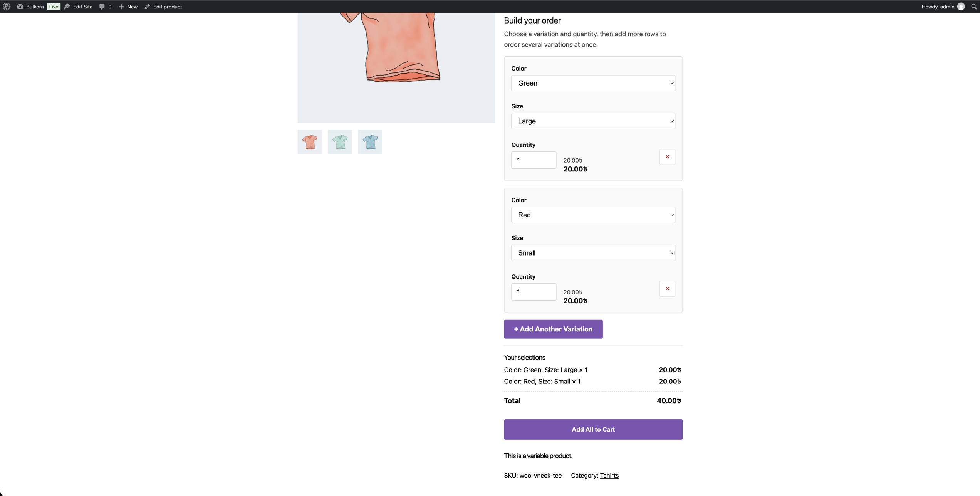Click the Edit Site pin icon

tap(67, 7)
